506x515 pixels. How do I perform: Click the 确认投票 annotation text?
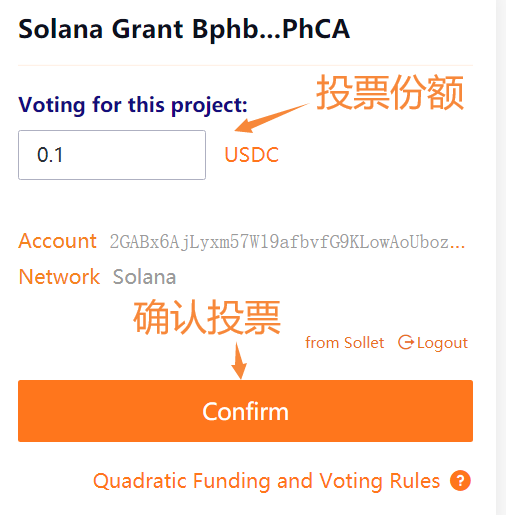207,317
